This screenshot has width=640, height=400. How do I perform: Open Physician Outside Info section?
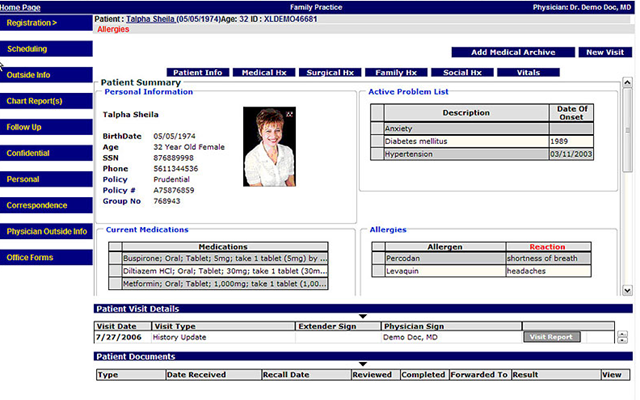point(46,232)
